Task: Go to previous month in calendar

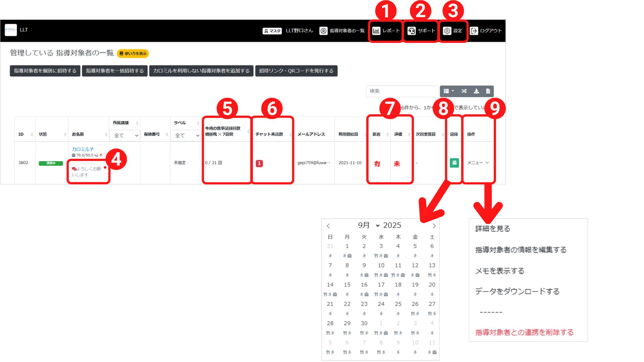Action: [x=328, y=226]
